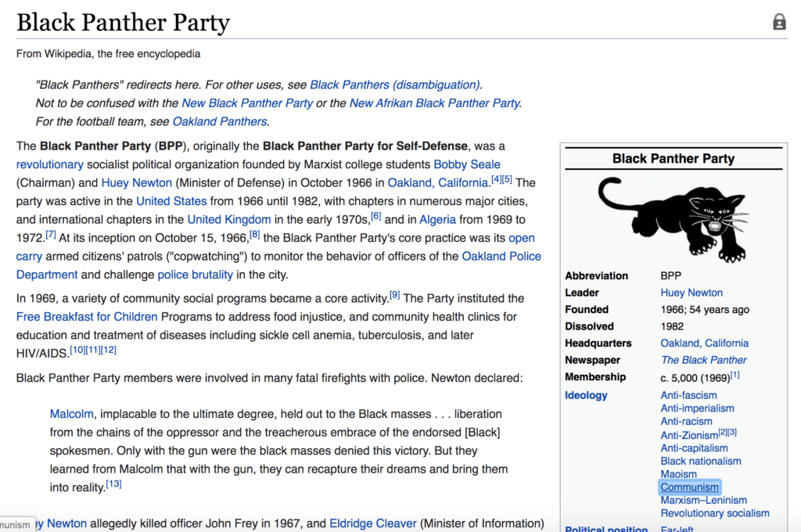Open The Black Panther newspaper link
Image resolution: width=801 pixels, height=532 pixels.
click(703, 360)
